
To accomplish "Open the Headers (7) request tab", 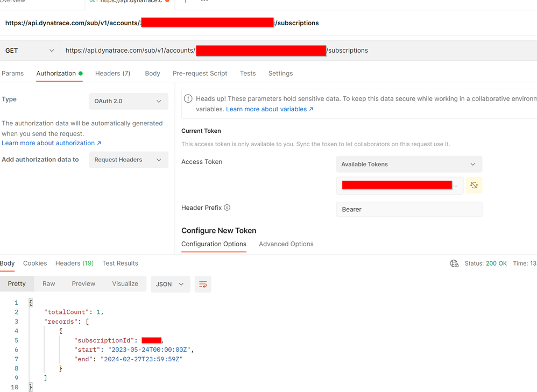I will [112, 73].
